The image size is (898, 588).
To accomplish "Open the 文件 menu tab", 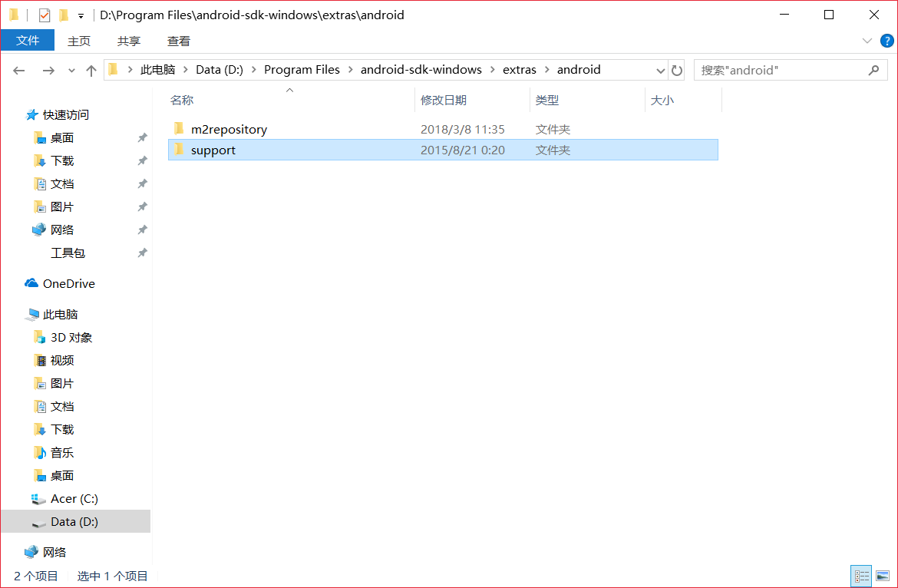I will point(28,41).
